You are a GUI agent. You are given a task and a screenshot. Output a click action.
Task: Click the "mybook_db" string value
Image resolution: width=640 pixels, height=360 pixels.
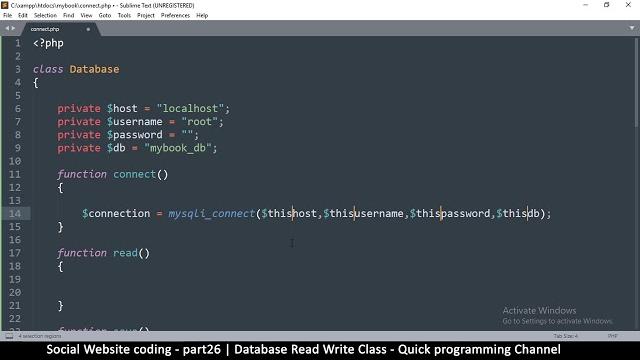tap(178, 148)
